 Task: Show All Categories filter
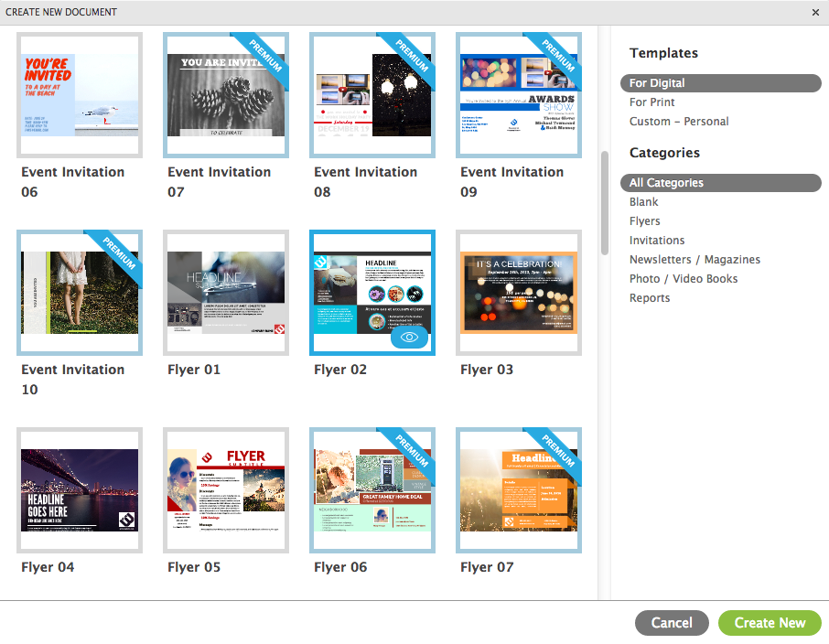[721, 183]
